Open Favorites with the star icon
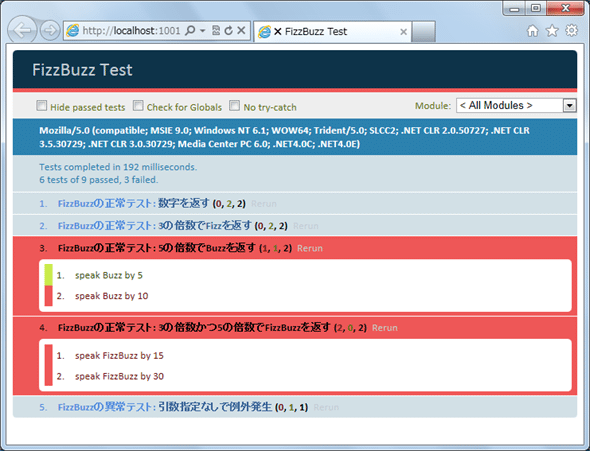Screen dimensions: 590x451 coord(552,31)
